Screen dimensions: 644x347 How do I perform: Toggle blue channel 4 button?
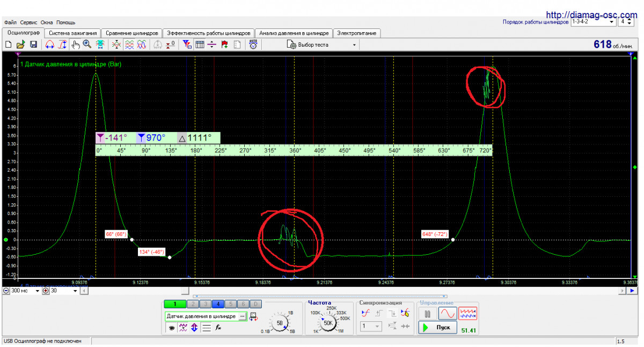point(218,304)
